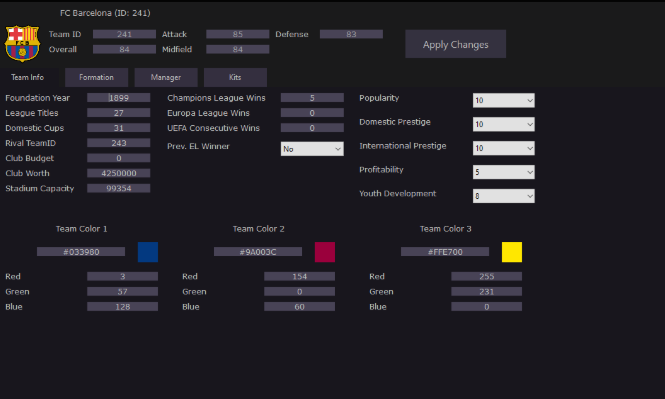Expand the Profitability dropdown
The image size is (665, 399).
[503, 172]
